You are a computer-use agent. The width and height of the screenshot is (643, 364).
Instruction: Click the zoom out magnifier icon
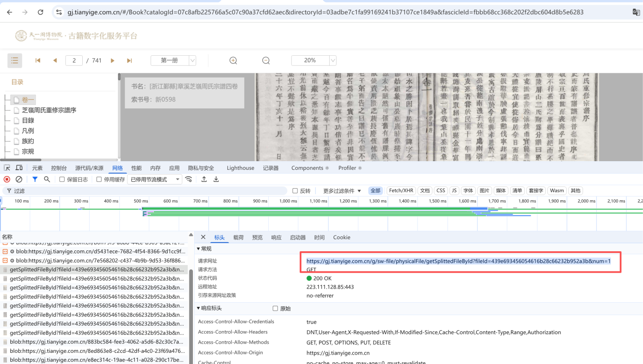266,60
